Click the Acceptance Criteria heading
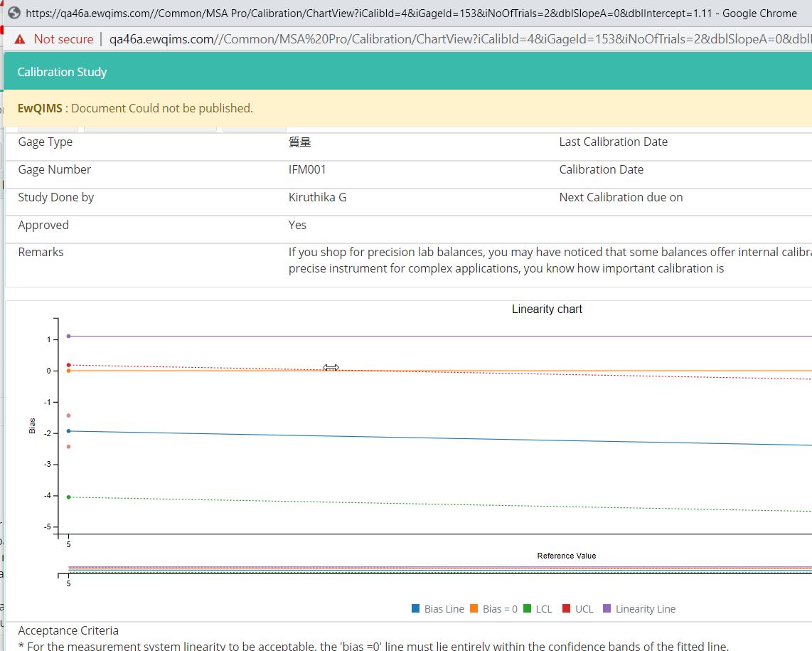 tap(68, 630)
